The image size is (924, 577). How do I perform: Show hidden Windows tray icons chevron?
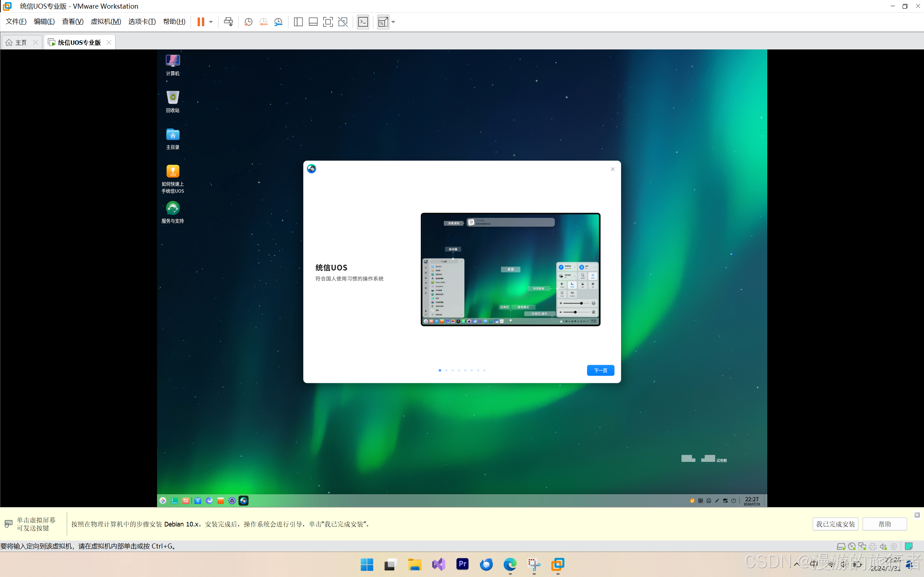coord(797,564)
